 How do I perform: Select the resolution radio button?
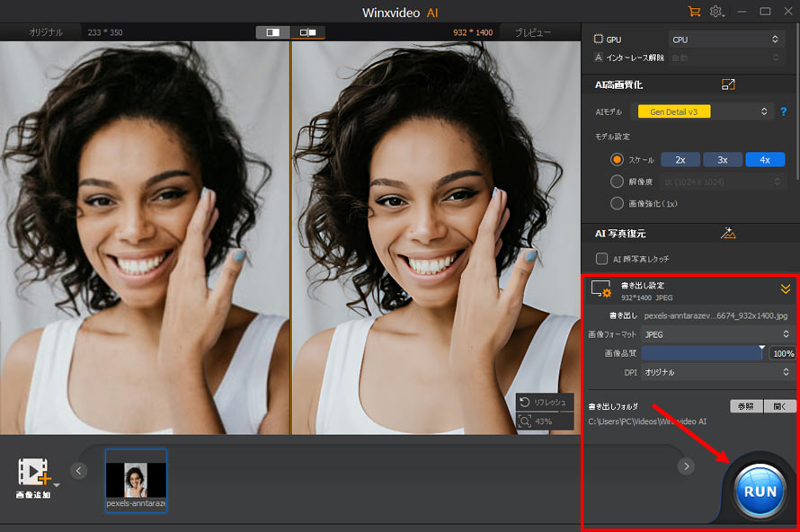pyautogui.click(x=617, y=182)
